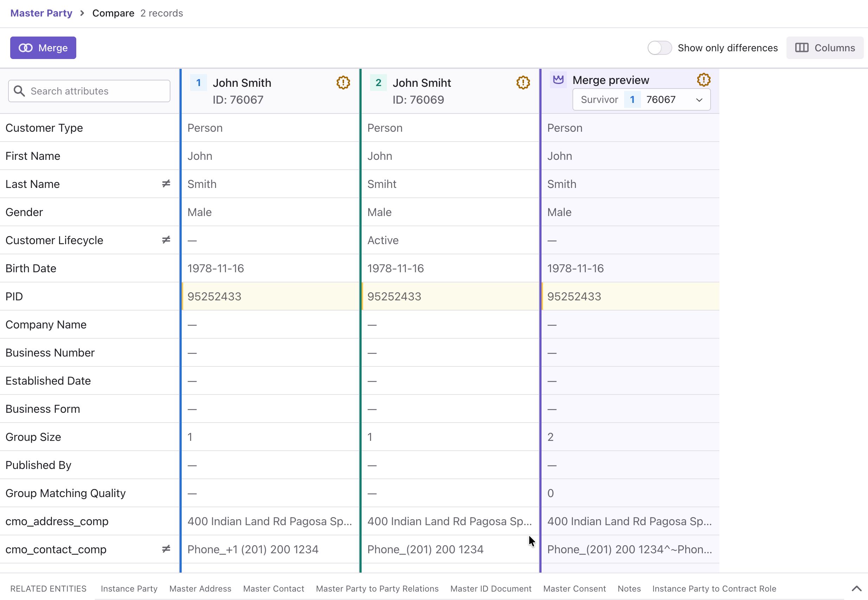Open the Instance Party tab
The height and width of the screenshot is (600, 868).
pos(129,589)
